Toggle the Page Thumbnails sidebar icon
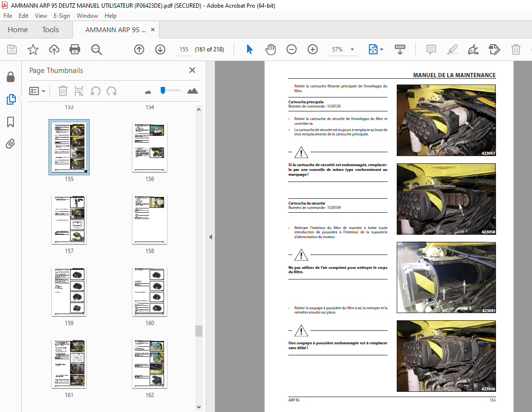 point(11,99)
